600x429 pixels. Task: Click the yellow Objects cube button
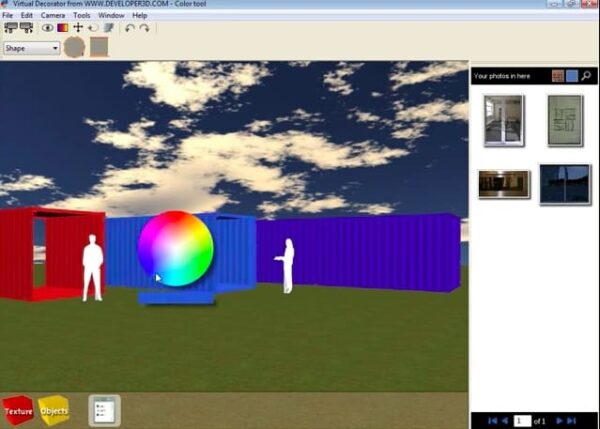point(54,411)
